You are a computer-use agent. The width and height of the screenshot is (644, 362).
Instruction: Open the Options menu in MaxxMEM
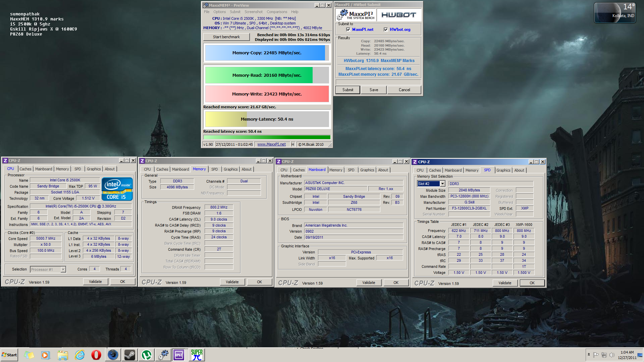click(x=220, y=12)
